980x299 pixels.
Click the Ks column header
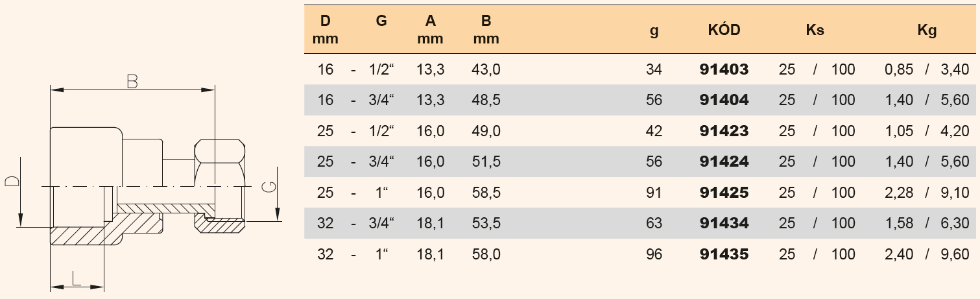(815, 30)
